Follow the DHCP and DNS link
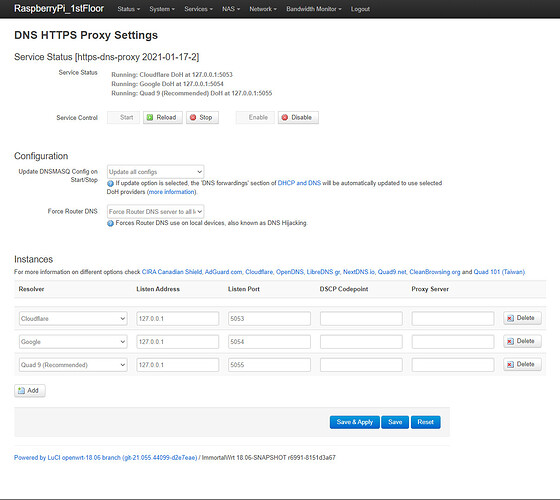The height and width of the screenshot is (500, 560). (299, 183)
